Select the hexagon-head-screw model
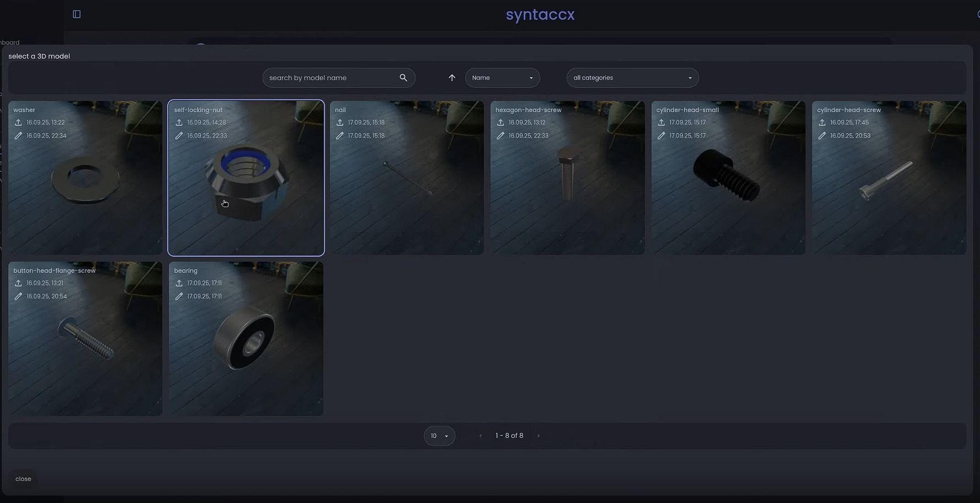The image size is (980, 503). tap(567, 178)
